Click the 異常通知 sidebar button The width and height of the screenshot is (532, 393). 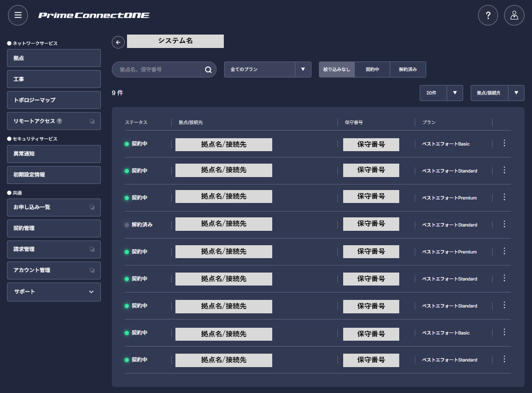54,154
